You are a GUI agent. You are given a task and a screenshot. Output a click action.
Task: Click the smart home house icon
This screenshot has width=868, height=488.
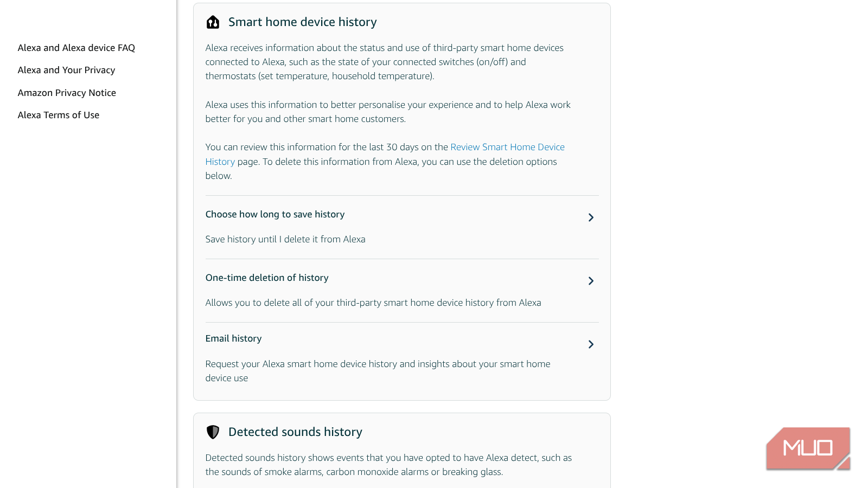click(213, 22)
